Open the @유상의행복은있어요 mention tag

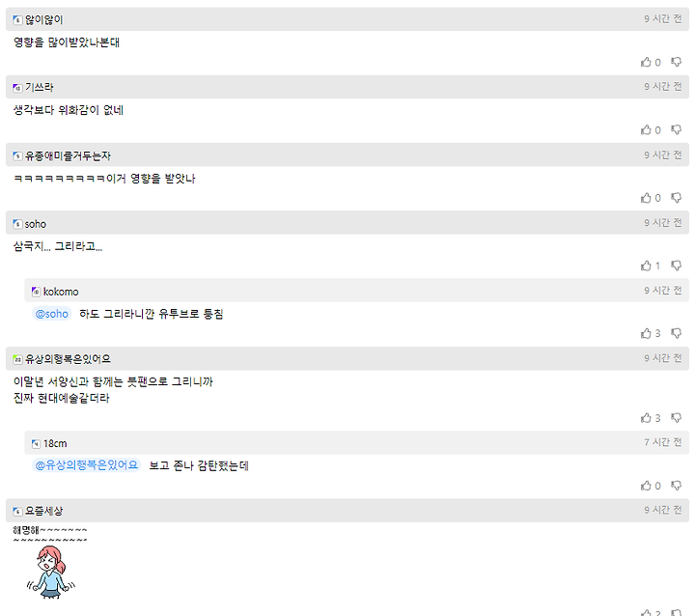[87, 465]
